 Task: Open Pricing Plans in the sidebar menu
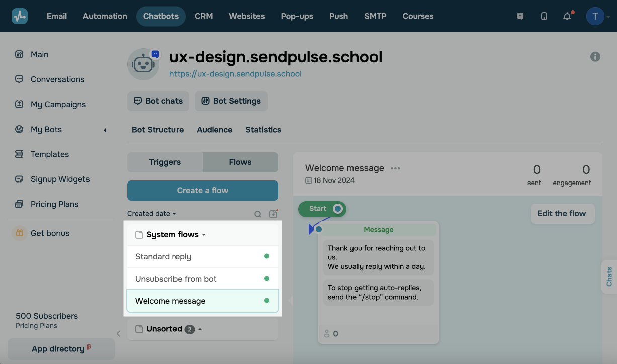click(54, 204)
